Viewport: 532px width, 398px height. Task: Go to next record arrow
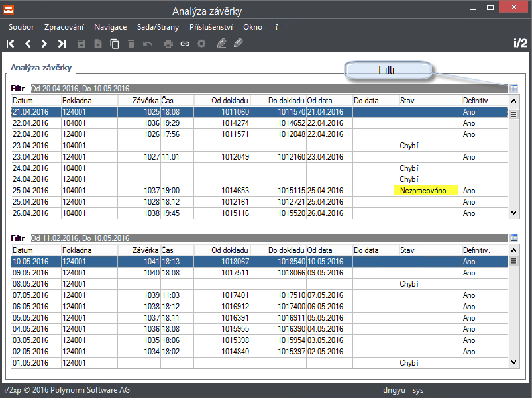pos(44,44)
